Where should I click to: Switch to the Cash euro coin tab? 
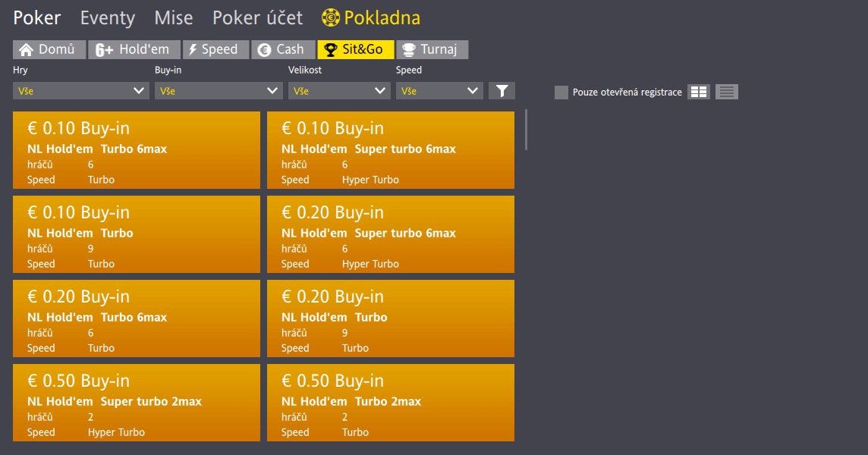click(x=283, y=50)
